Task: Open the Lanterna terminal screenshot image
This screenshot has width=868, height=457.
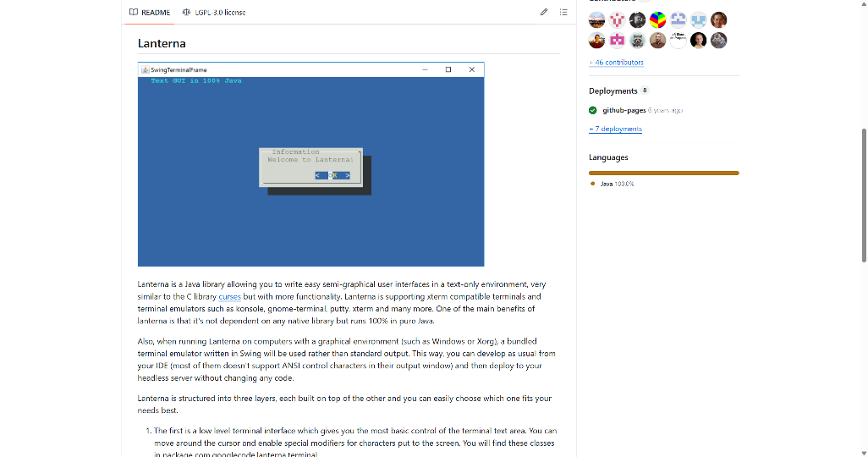Action: click(310, 164)
